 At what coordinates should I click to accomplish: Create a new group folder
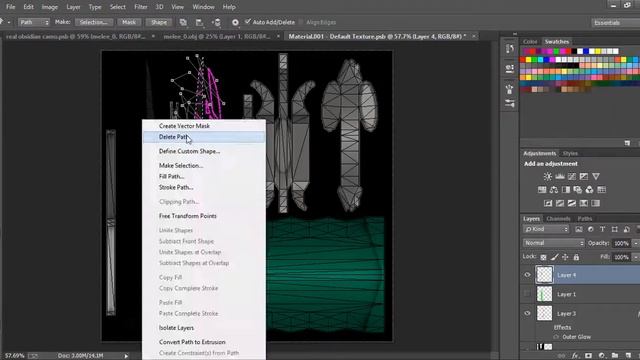pos(615,356)
